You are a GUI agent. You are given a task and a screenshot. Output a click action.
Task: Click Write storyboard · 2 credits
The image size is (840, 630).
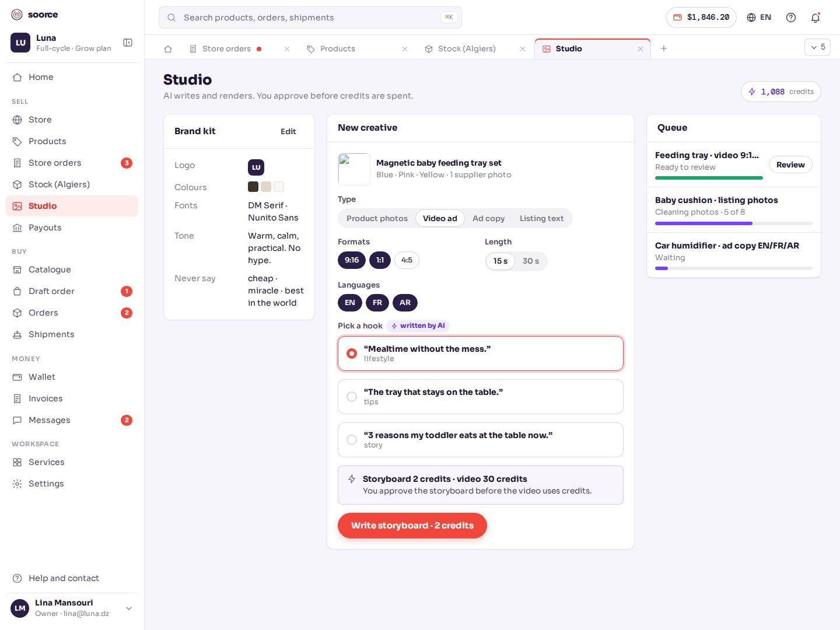click(412, 526)
